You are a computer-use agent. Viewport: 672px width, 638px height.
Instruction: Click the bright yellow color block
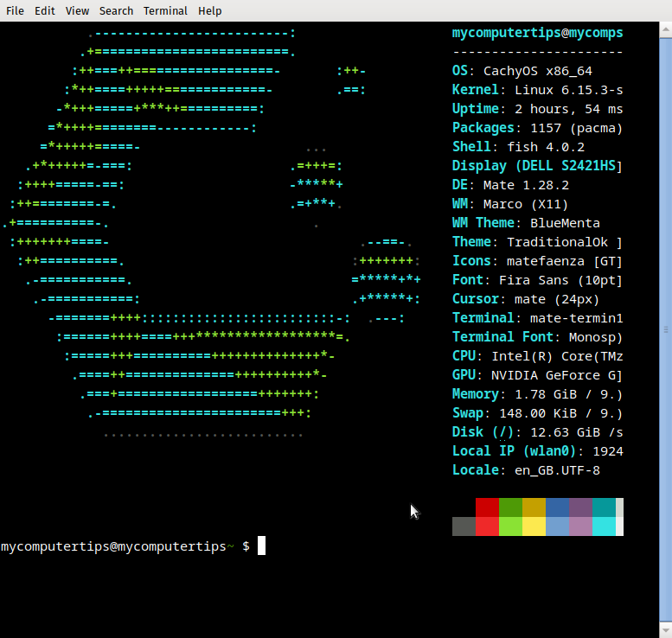(534, 526)
